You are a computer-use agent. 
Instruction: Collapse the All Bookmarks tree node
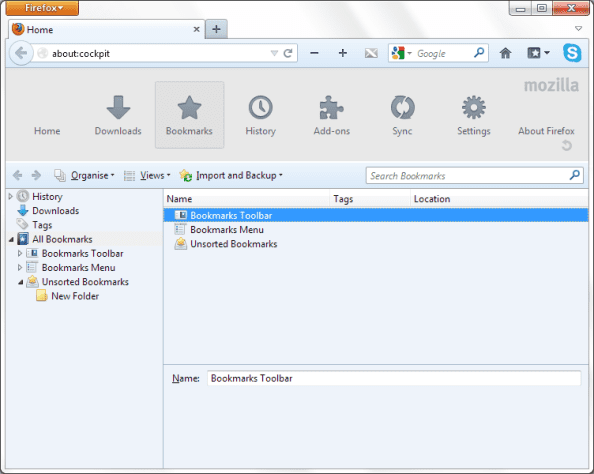(11, 239)
